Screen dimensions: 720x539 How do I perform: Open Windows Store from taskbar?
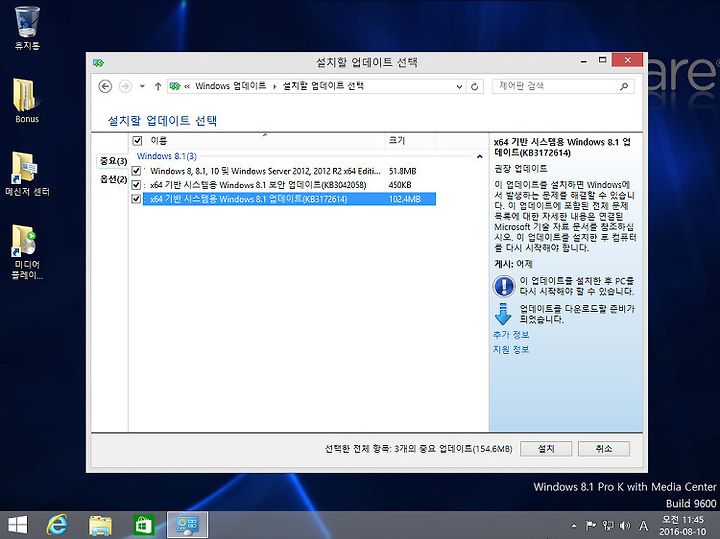pos(144,524)
